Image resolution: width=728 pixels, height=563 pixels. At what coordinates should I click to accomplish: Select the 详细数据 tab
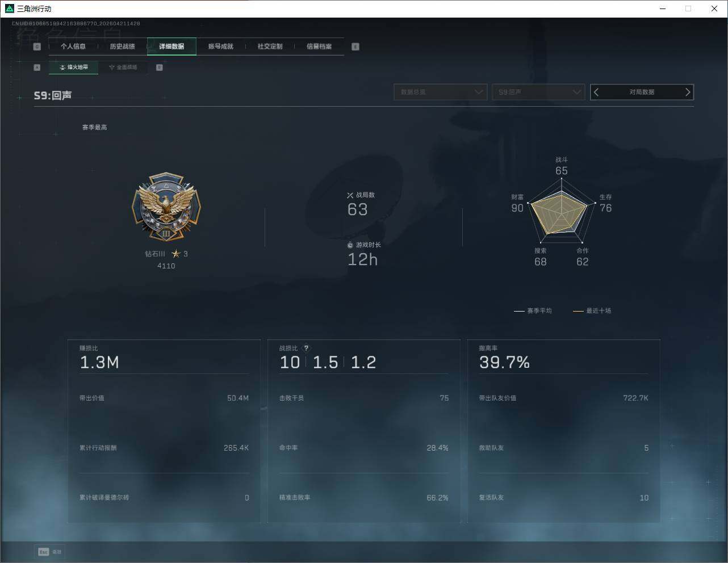171,47
